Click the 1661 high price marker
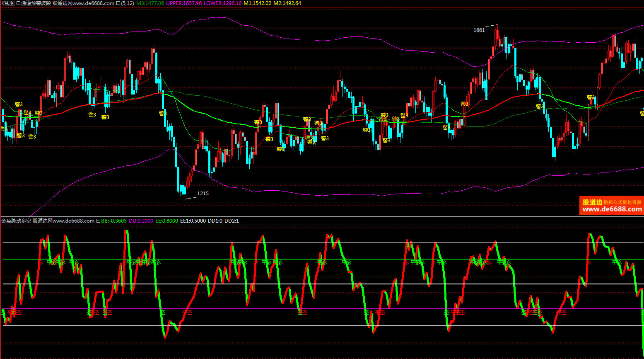644x359 pixels. pos(479,30)
